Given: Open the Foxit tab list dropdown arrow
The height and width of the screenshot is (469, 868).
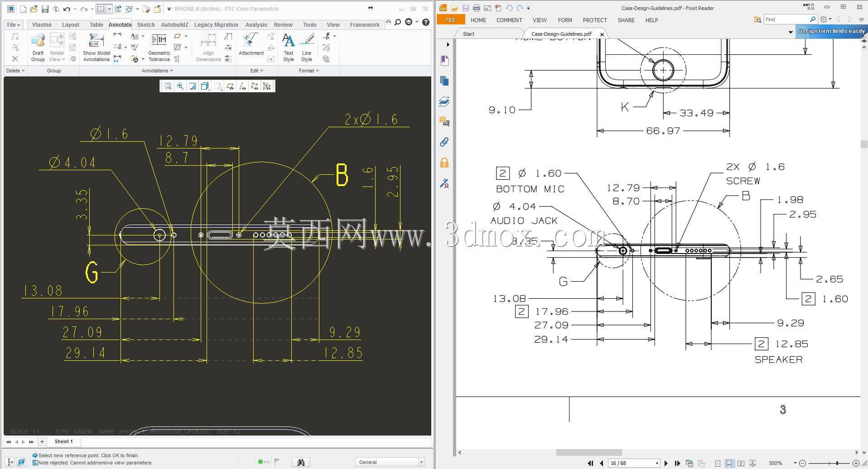Looking at the screenshot, I should click(x=791, y=32).
